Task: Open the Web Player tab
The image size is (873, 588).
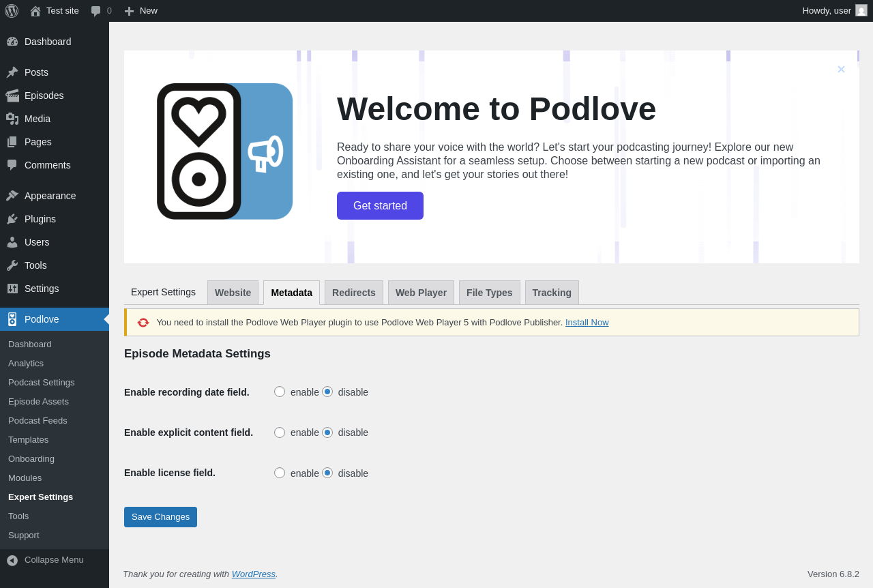Action: (x=421, y=293)
